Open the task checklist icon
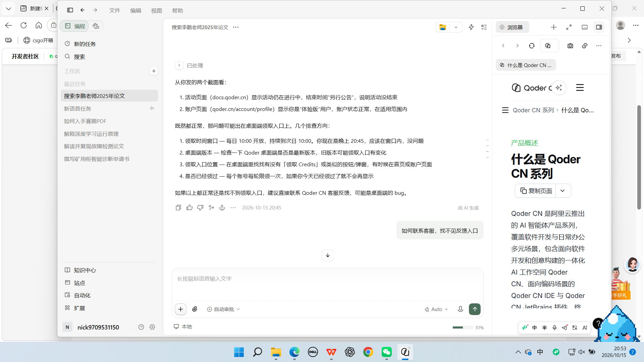 [484, 27]
